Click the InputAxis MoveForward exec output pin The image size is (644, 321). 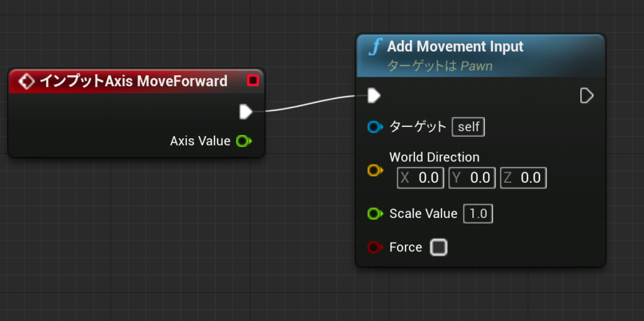coord(246,112)
